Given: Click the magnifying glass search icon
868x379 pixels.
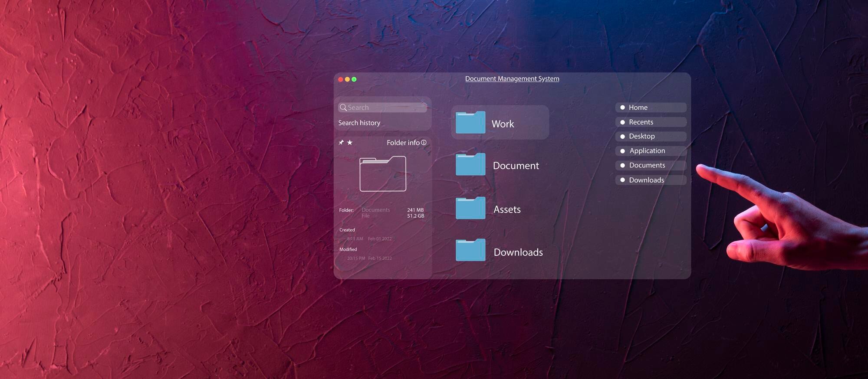Looking at the screenshot, I should [343, 107].
